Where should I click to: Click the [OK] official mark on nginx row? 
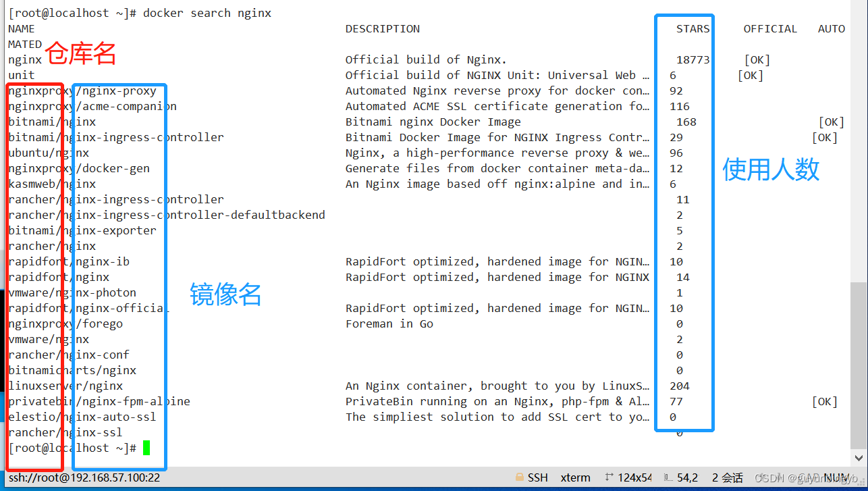pyautogui.click(x=757, y=59)
